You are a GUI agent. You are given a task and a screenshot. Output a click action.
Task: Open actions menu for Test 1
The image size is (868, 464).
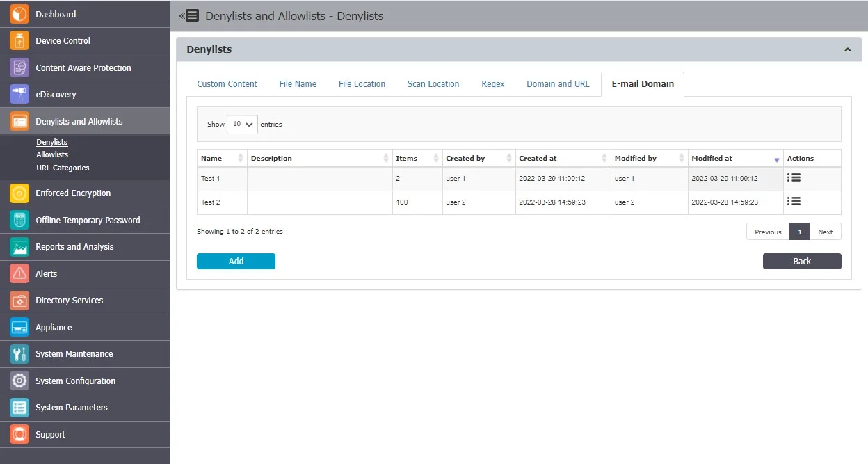click(794, 177)
